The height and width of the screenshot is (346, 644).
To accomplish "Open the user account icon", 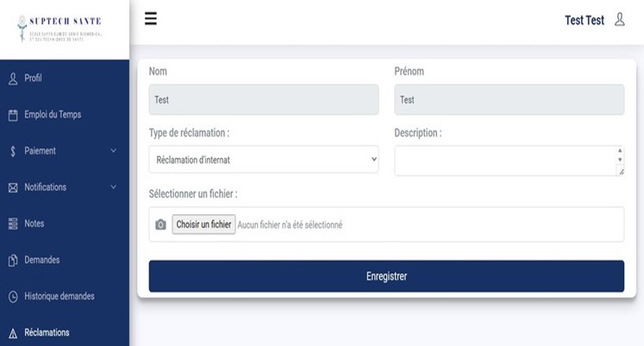I will 619,20.
